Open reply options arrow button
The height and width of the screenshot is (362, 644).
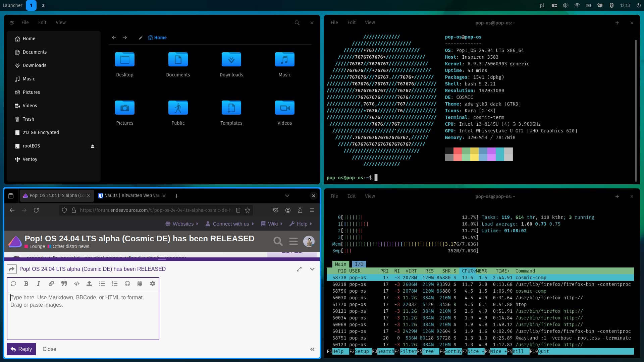[12, 269]
